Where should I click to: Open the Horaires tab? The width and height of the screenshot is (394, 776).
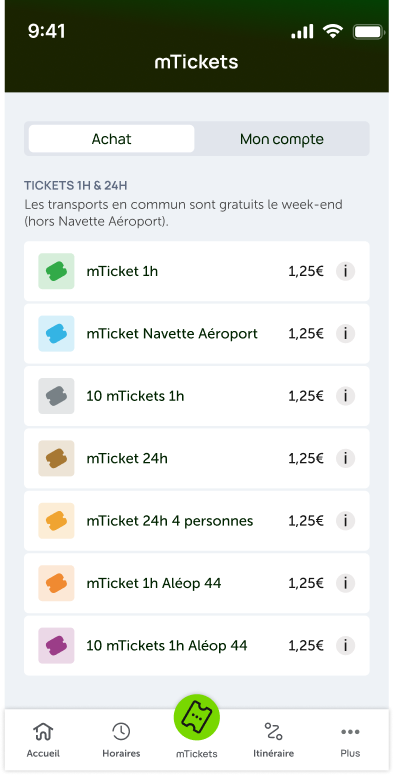(121, 740)
